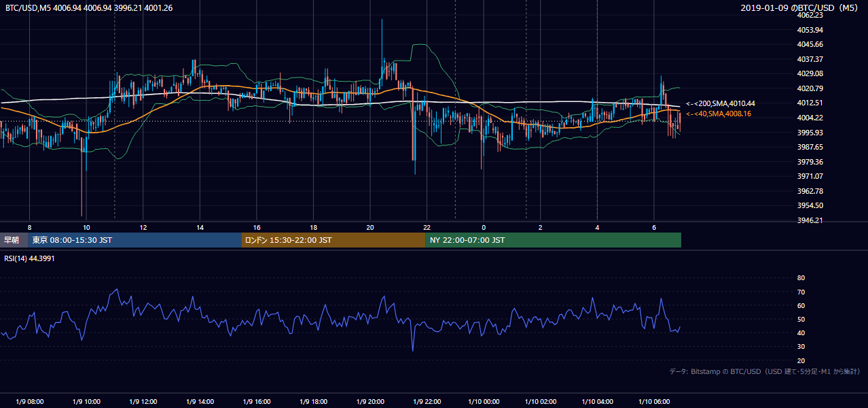868x408 pixels.
Task: Click hour tick 16 under the price chart
Action: [257, 227]
